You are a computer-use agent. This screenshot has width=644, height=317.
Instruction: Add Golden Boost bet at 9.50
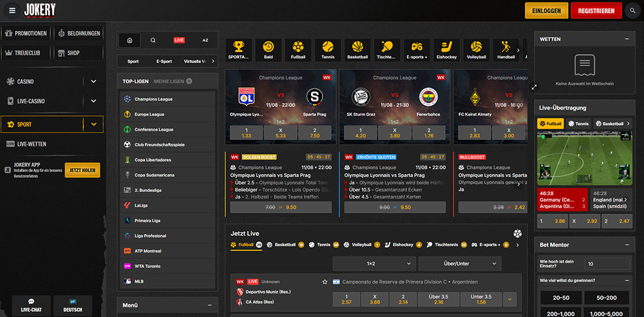(x=281, y=207)
